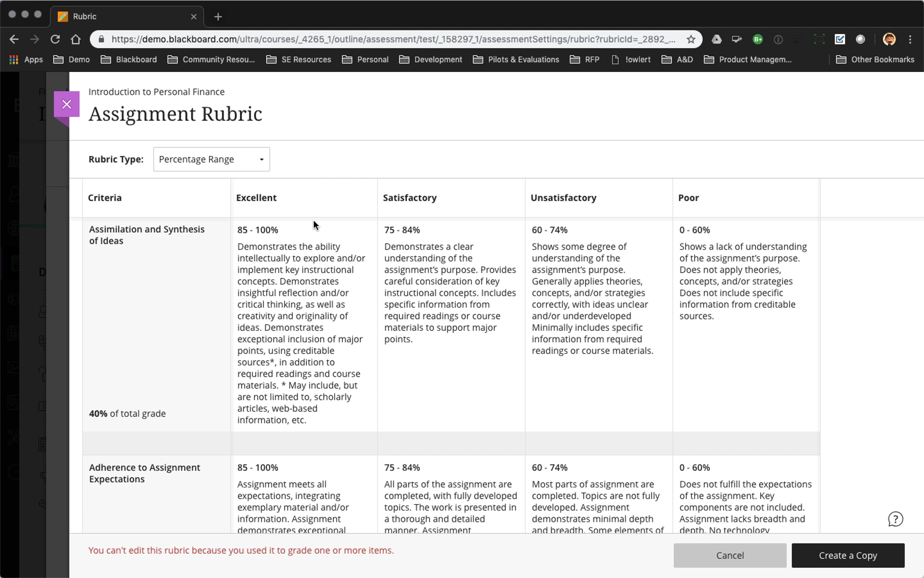Open the Development bookmarks folder
Image resolution: width=924 pixels, height=578 pixels.
point(431,59)
